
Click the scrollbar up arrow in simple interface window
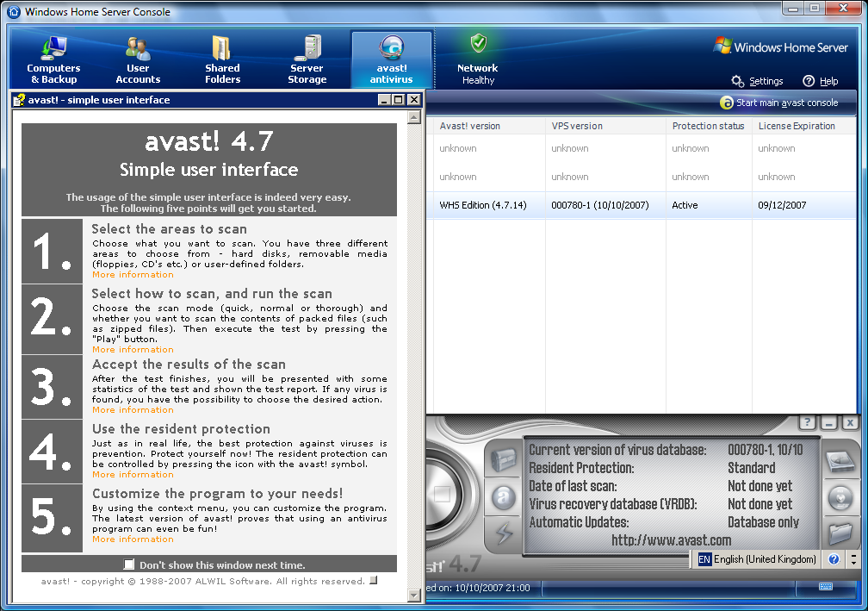coord(414,117)
